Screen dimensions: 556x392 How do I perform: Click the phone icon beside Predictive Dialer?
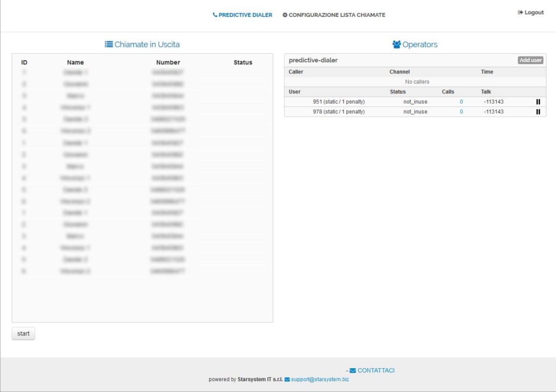pyautogui.click(x=215, y=15)
